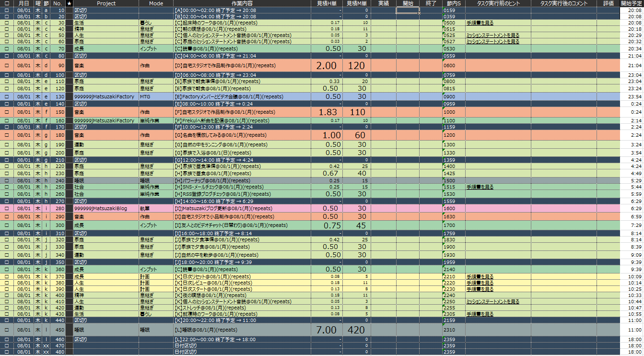Select minutes cell 110 in row No. 150
644x356 pixels.
(x=356, y=111)
